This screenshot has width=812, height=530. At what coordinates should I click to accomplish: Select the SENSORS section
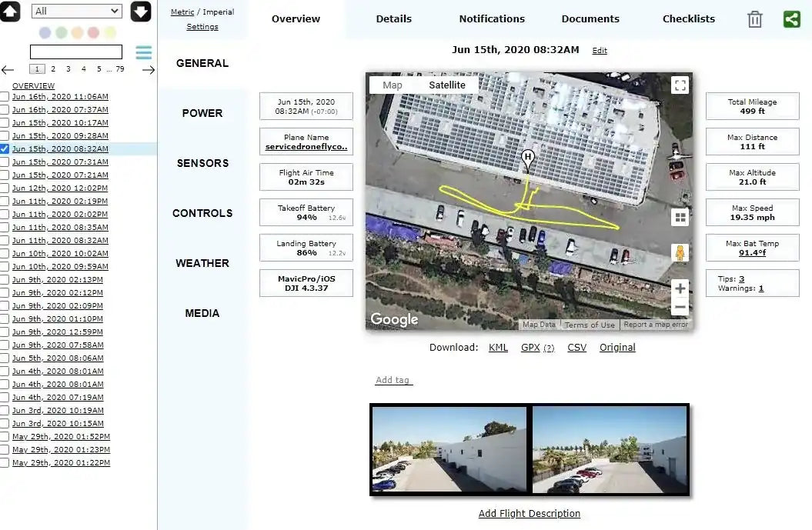pyautogui.click(x=202, y=164)
